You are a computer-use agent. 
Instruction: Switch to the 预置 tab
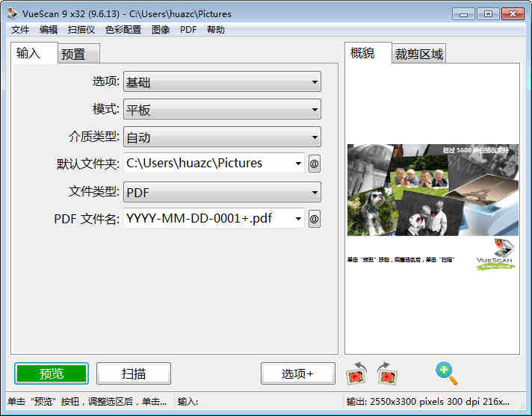(x=78, y=54)
